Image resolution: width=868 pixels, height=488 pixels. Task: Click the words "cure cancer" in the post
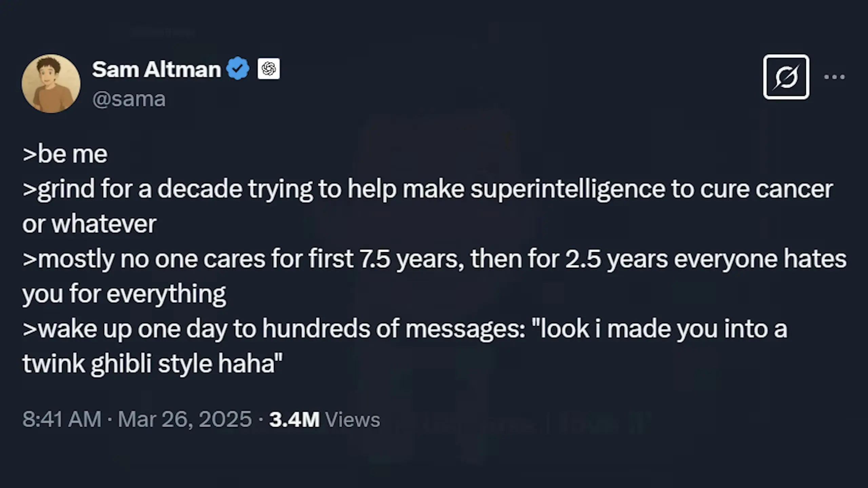point(766,189)
